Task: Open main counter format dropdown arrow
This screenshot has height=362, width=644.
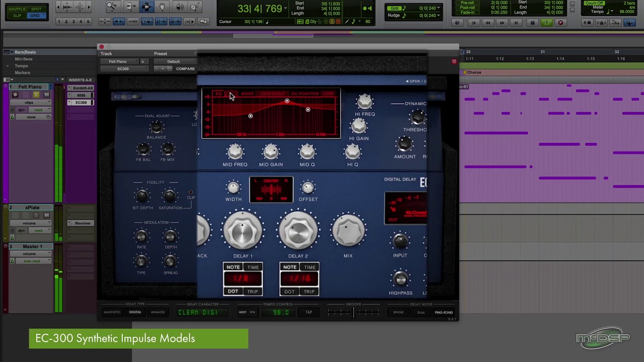Action: 285,9
